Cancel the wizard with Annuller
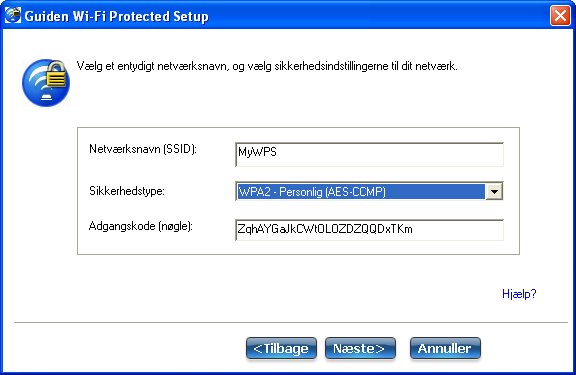 pyautogui.click(x=445, y=348)
